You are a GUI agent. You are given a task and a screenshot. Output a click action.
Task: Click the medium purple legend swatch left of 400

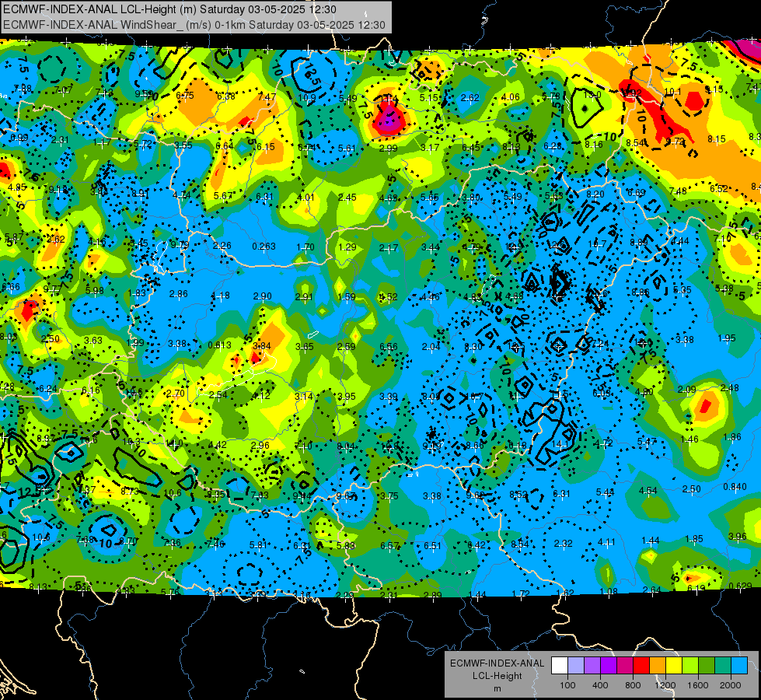[592, 666]
